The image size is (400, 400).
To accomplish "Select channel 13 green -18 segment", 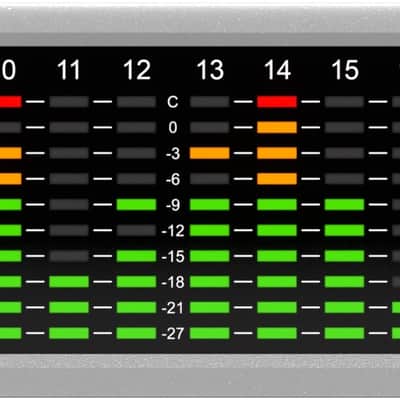I will [x=210, y=281].
